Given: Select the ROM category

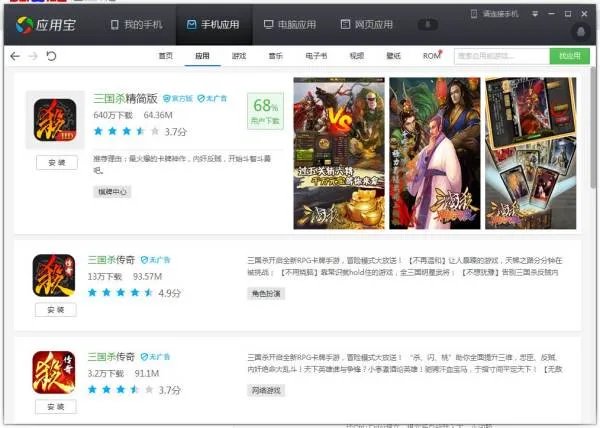Looking at the screenshot, I should (432, 56).
